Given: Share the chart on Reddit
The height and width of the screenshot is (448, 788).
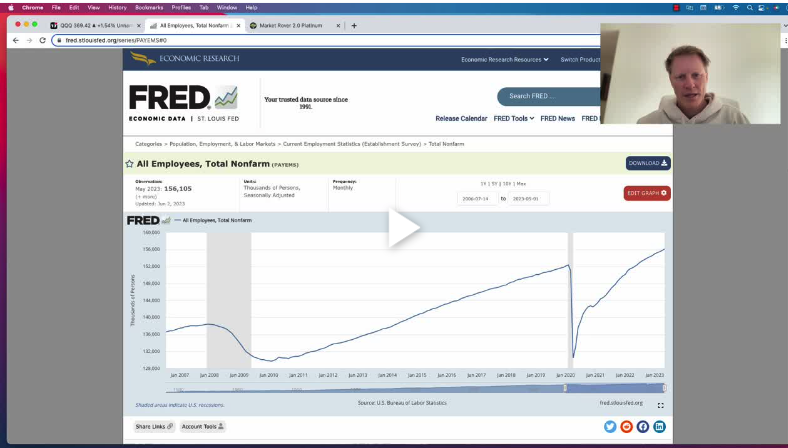Looking at the screenshot, I should click(626, 426).
